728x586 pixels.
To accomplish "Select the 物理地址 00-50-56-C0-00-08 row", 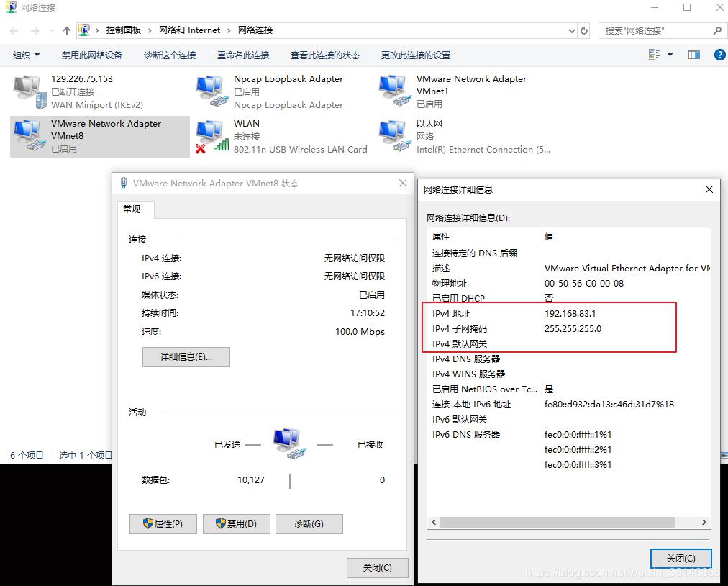I will click(569, 284).
